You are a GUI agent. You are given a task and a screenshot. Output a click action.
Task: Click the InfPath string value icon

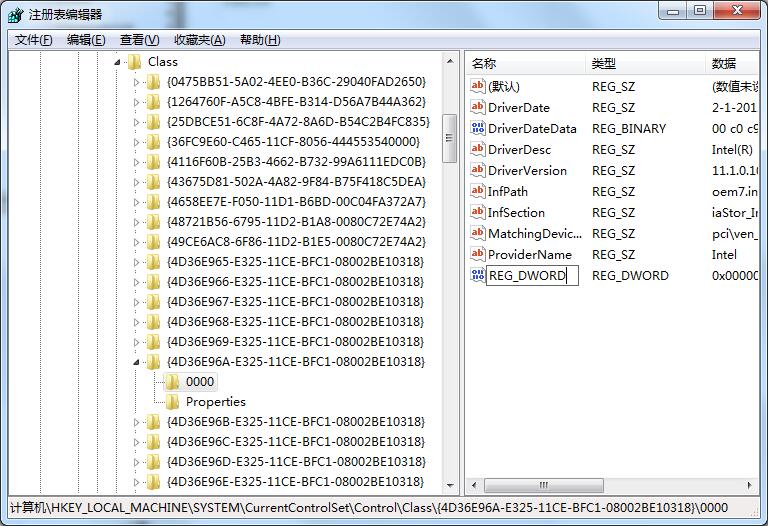click(478, 191)
